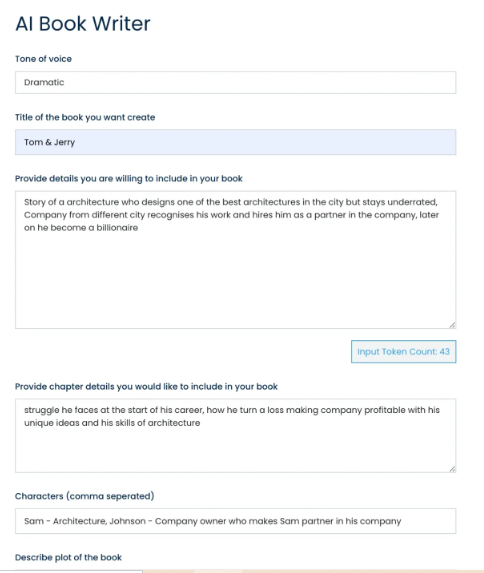Place cursor after 'skills of architecture' in chapter text
The height and width of the screenshot is (573, 484).
(201, 423)
